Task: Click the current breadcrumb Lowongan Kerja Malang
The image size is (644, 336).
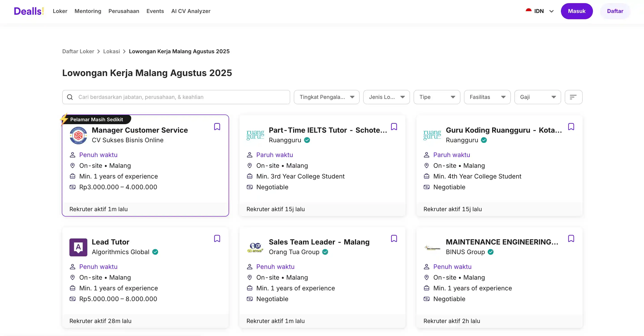Action: click(179, 51)
